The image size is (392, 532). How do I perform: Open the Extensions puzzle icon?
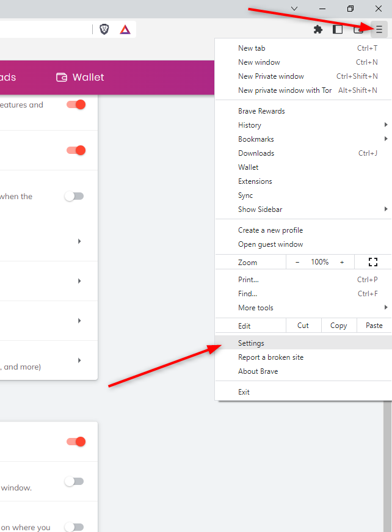pyautogui.click(x=318, y=29)
